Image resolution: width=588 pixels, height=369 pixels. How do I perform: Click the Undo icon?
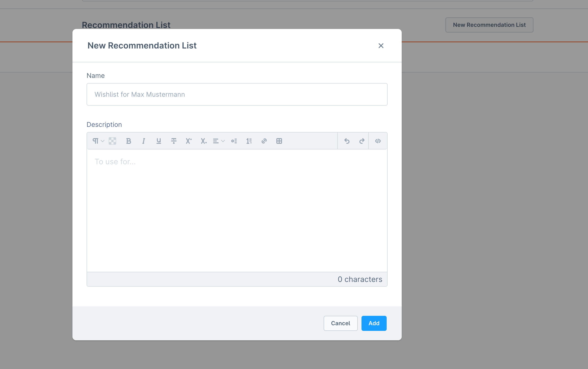click(x=346, y=141)
